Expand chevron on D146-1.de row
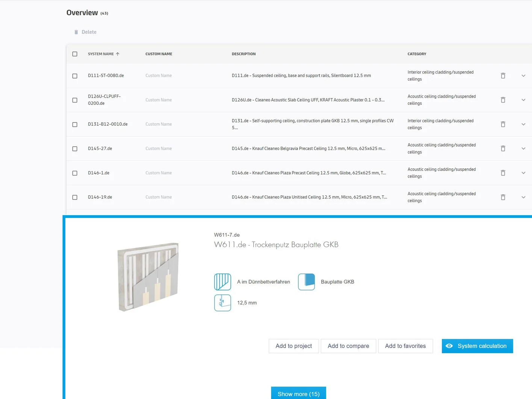 tap(523, 173)
